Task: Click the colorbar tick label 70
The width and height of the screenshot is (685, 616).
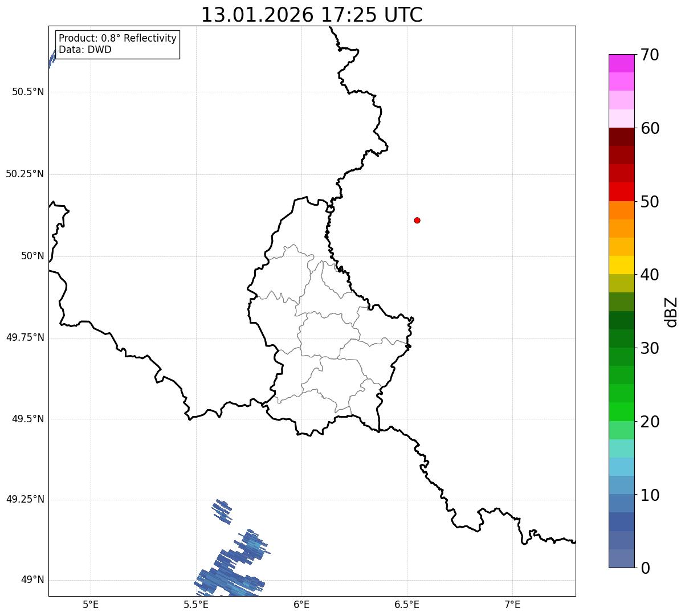Action: 650,55
